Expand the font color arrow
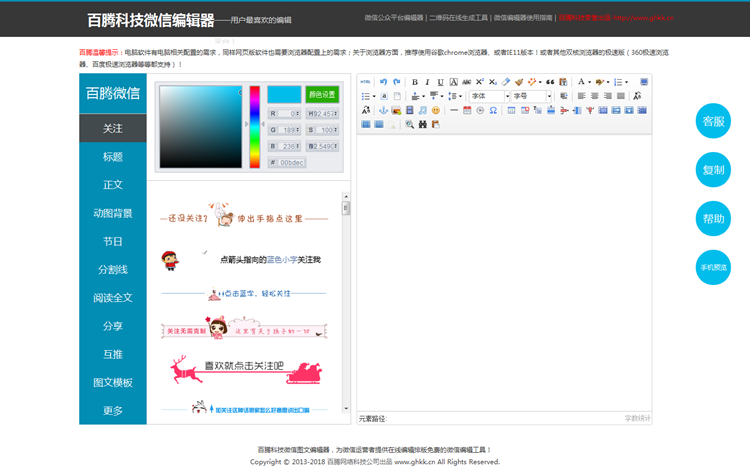This screenshot has width=750, height=468. (589, 82)
